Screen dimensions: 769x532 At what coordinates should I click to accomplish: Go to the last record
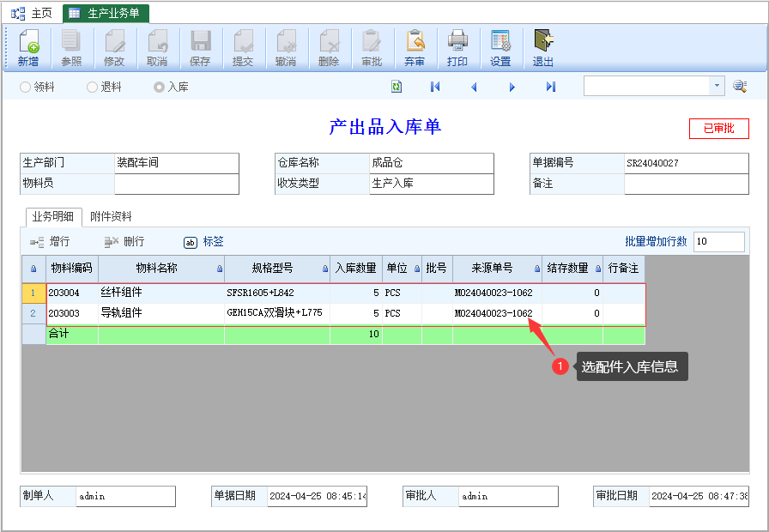551,87
